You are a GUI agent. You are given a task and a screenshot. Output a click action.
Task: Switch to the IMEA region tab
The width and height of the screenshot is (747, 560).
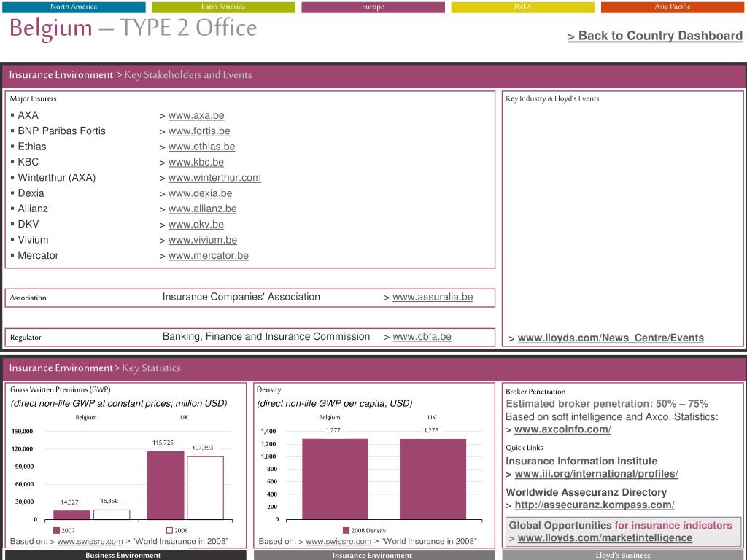[522, 7]
